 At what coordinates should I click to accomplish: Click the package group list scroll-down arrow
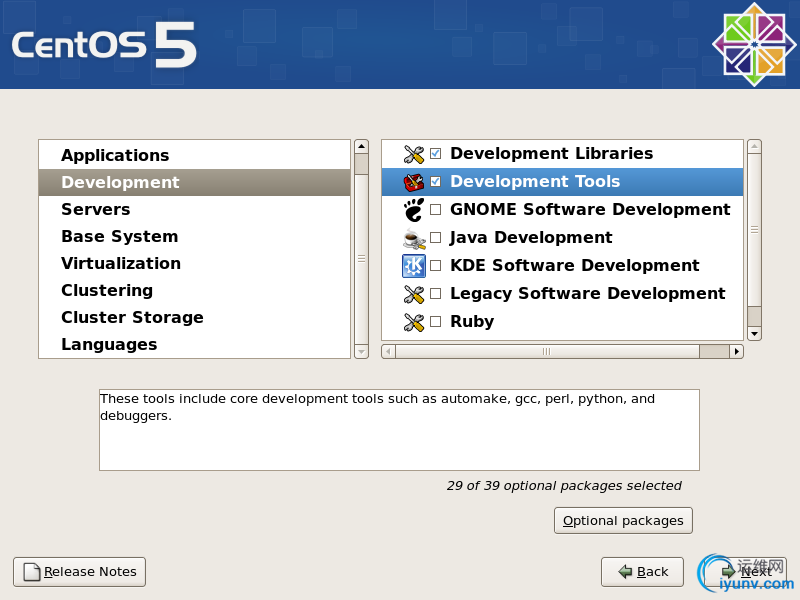[754, 334]
